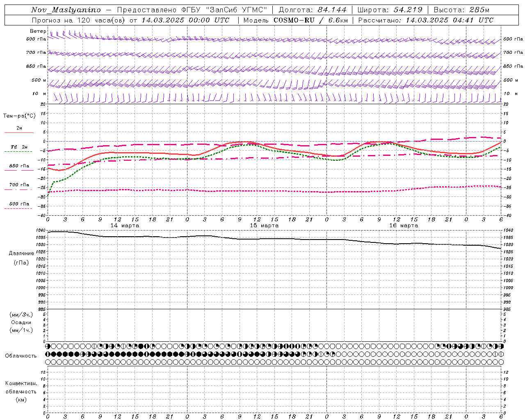The height and width of the screenshot is (420, 525).
Task: Click the 'Давление' pressure panel label
Action: pyautogui.click(x=21, y=253)
